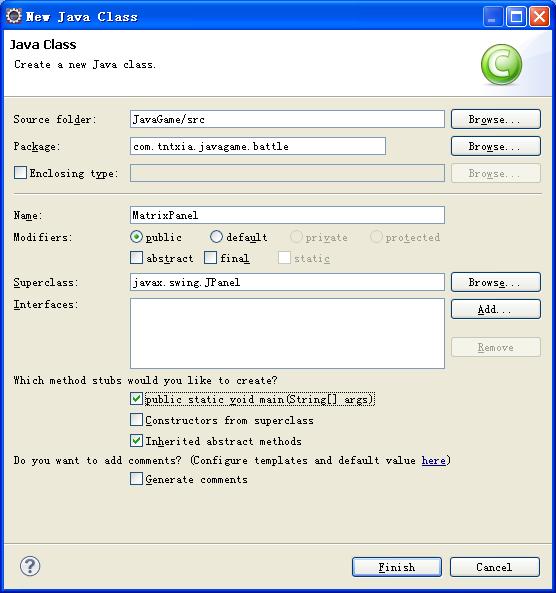The image size is (556, 593).
Task: Click the Eclipse icon in title bar
Action: coord(14,16)
